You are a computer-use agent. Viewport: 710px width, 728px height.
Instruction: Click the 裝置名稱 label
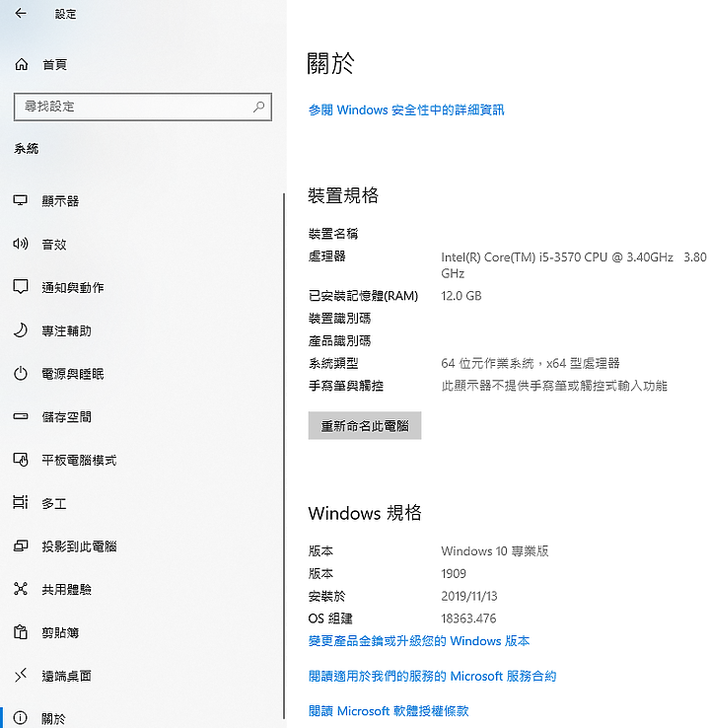click(333, 234)
